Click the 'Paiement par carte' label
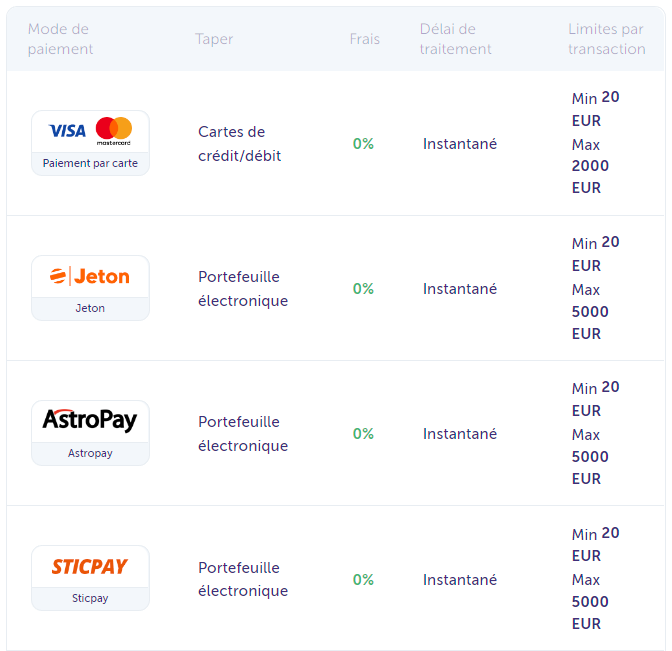Screen dimensions: 672x651 (x=90, y=163)
